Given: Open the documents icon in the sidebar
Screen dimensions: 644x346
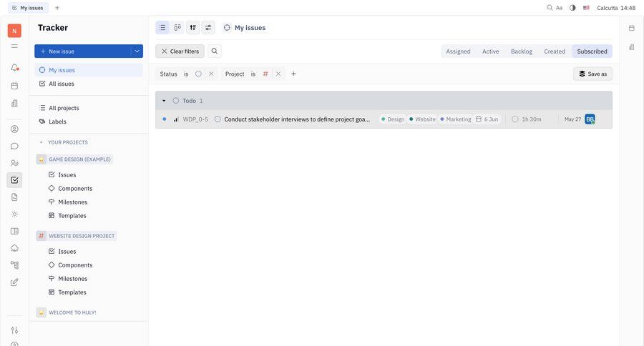Looking at the screenshot, I should pyautogui.click(x=14, y=197).
